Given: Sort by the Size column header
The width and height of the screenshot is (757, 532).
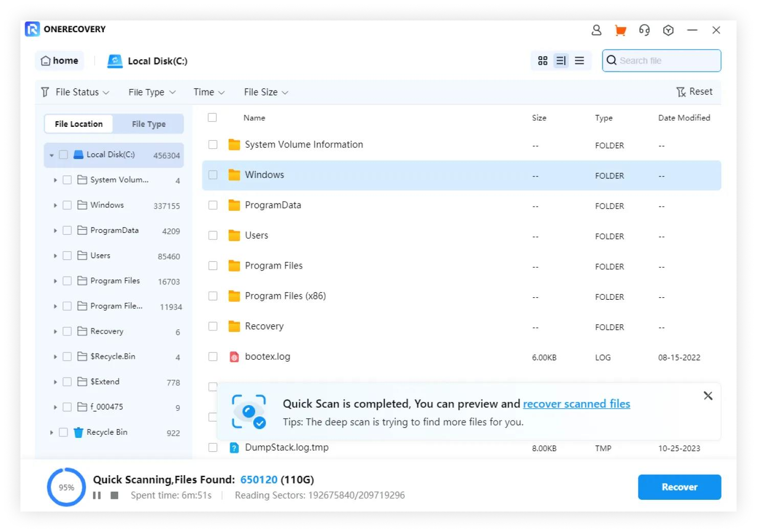Looking at the screenshot, I should click(x=539, y=118).
